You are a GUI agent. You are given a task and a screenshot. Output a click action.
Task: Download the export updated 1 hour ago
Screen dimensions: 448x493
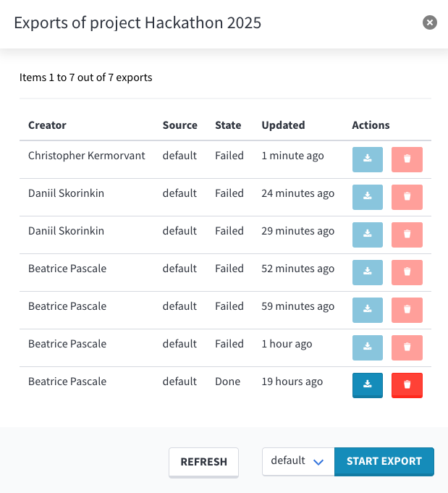(x=368, y=347)
